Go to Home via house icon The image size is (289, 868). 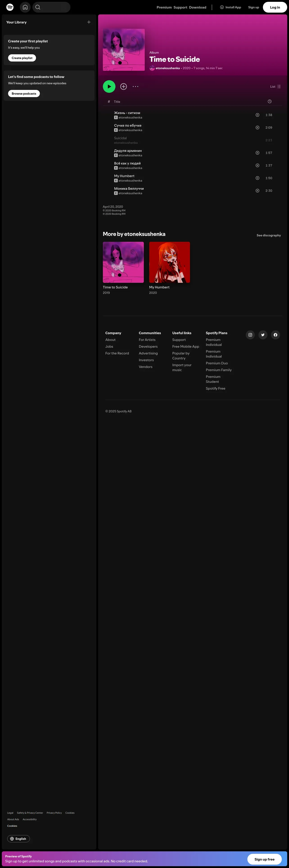pos(25,7)
